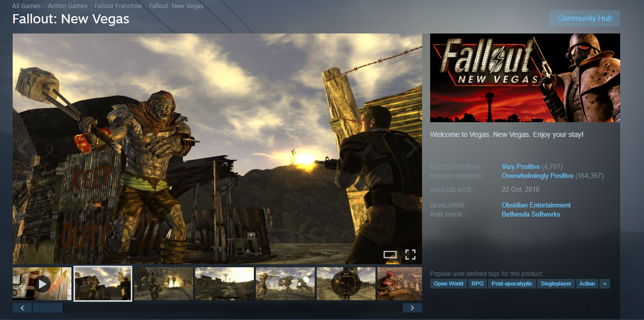Select the Open World tag

(448, 283)
